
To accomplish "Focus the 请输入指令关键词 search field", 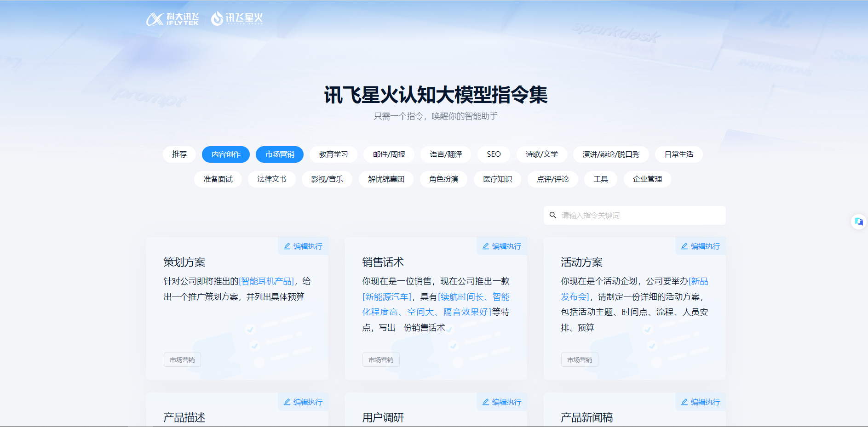I will (635, 215).
